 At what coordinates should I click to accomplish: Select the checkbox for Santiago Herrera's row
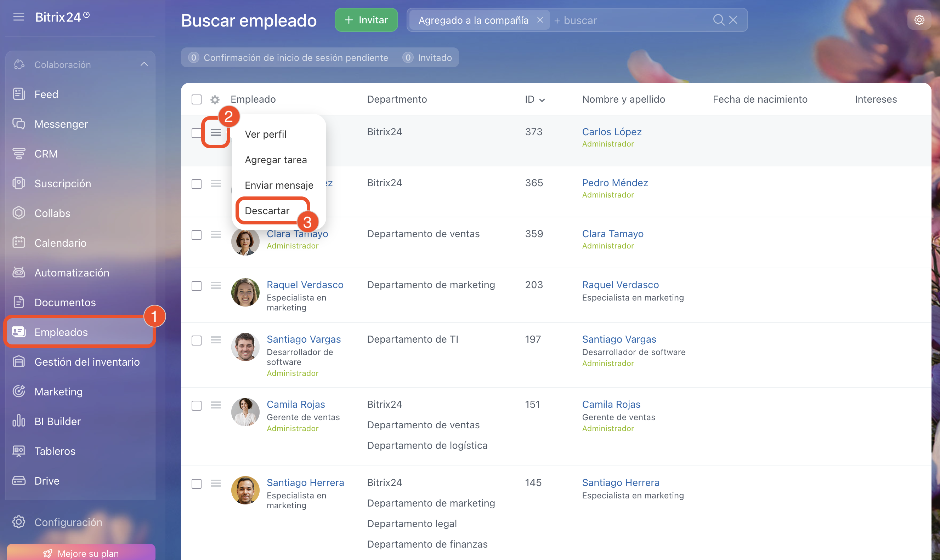point(196,484)
